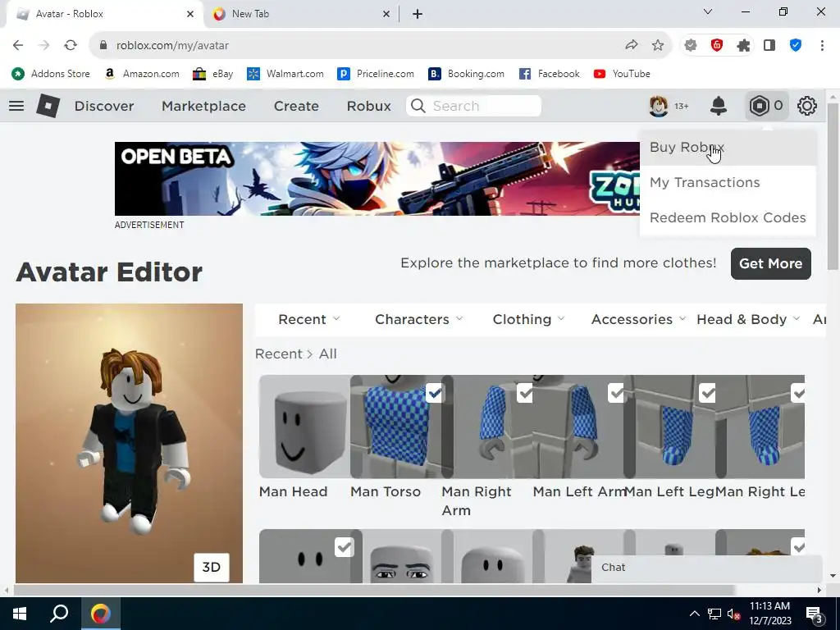Click the red shield extension icon
This screenshot has height=630, width=840.
tap(717, 46)
